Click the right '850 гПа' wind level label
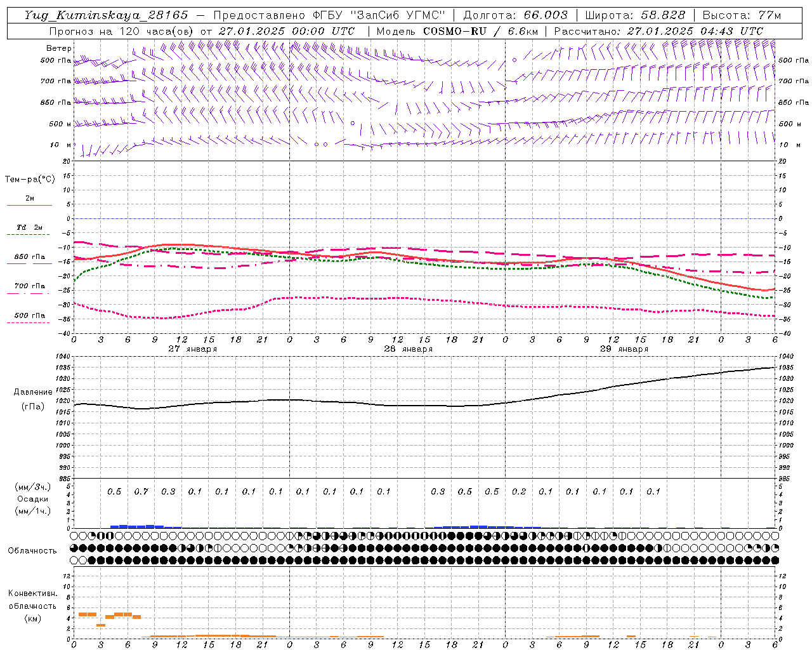This screenshot has width=812, height=650. pos(794,102)
